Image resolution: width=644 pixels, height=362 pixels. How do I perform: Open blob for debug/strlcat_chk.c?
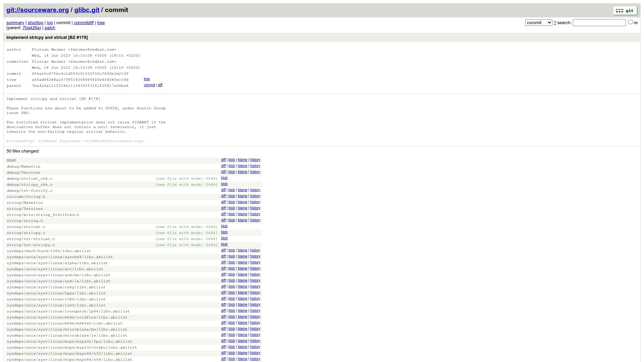[x=224, y=178]
